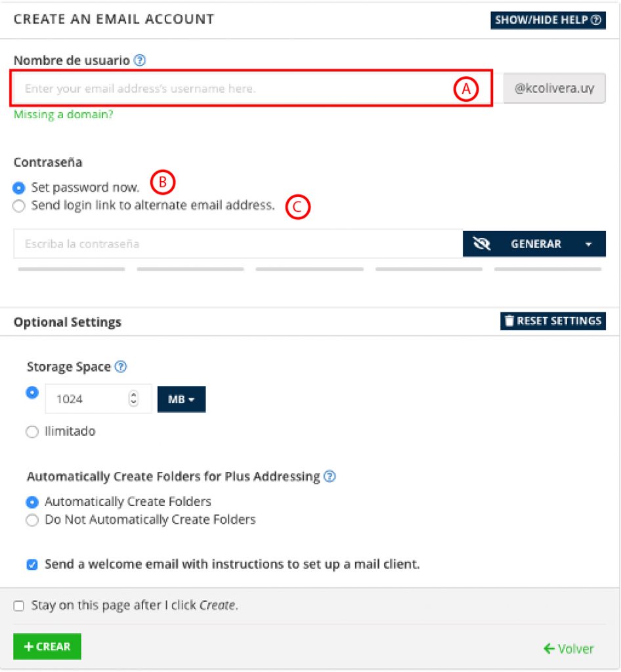This screenshot has width=621, height=672.
Task: Select Set password now option
Action: (19, 188)
